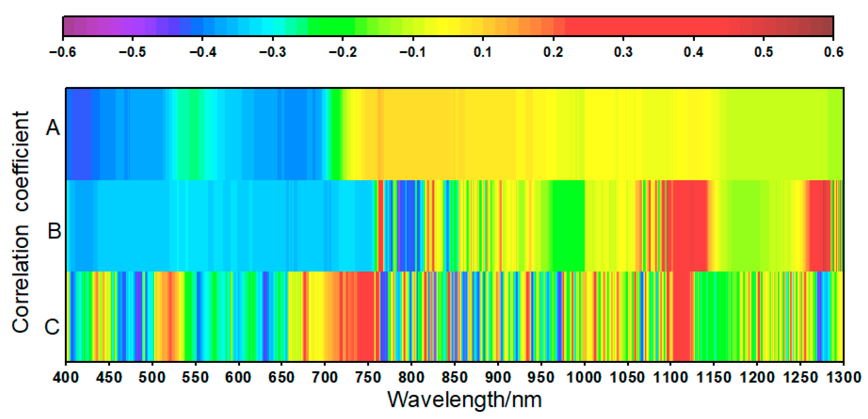This screenshot has height=419, width=868.
Task: Click the 700 wavelength tick label
Action: click(325, 377)
